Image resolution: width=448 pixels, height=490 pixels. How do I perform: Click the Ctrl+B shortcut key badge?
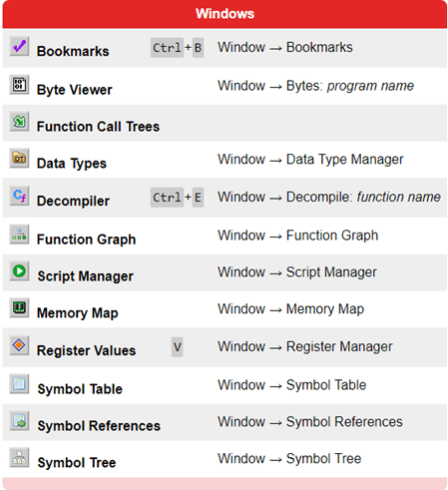(x=177, y=48)
